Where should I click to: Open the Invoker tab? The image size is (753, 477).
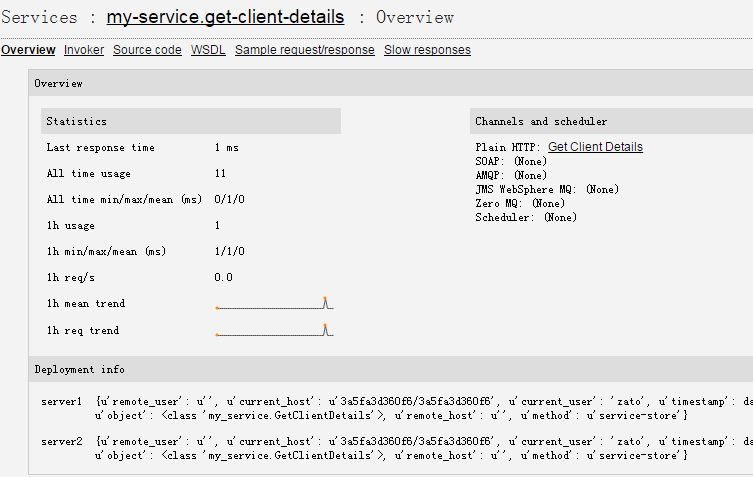(x=84, y=50)
